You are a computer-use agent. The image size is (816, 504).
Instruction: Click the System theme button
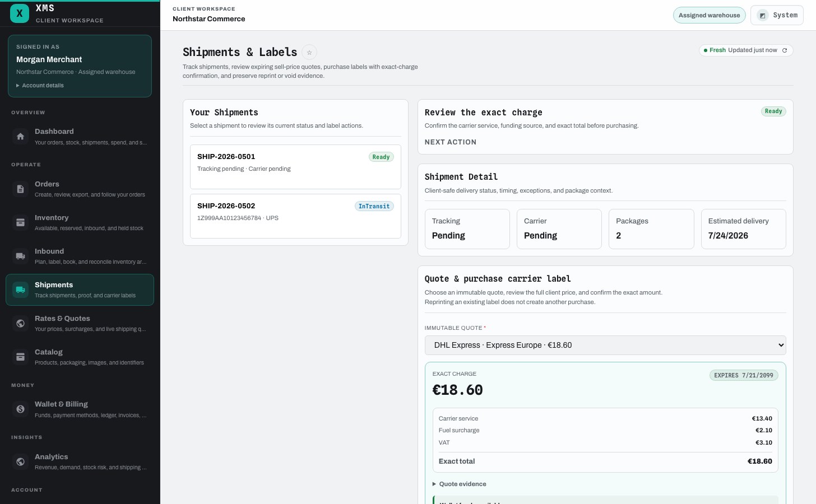coord(777,15)
